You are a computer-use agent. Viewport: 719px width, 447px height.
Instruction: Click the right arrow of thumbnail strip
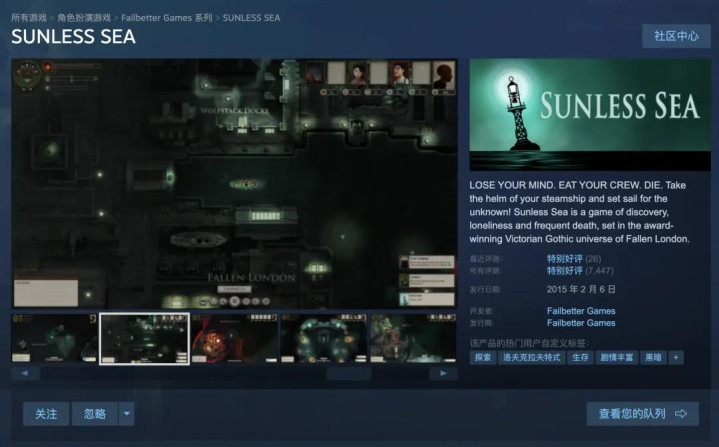click(443, 373)
